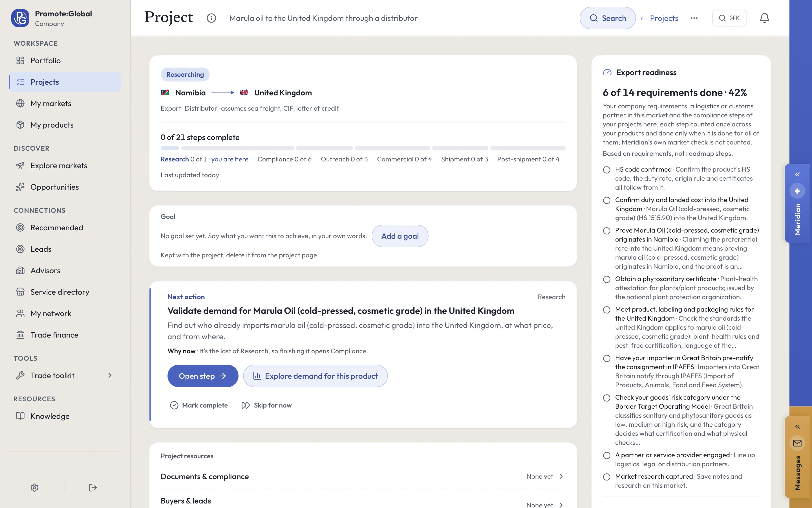Open Documents & compliance resources row
The image size is (812, 508).
pos(363,476)
